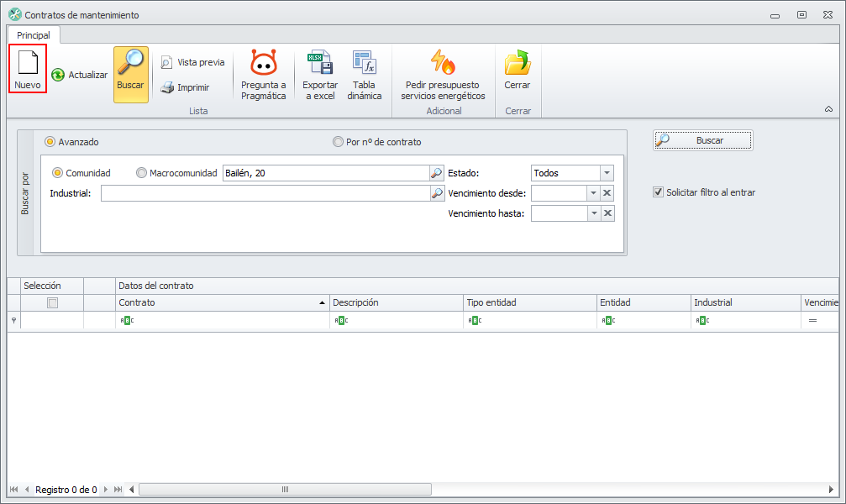
Task: Collapse the ribbon with the chevron
Action: (x=828, y=109)
